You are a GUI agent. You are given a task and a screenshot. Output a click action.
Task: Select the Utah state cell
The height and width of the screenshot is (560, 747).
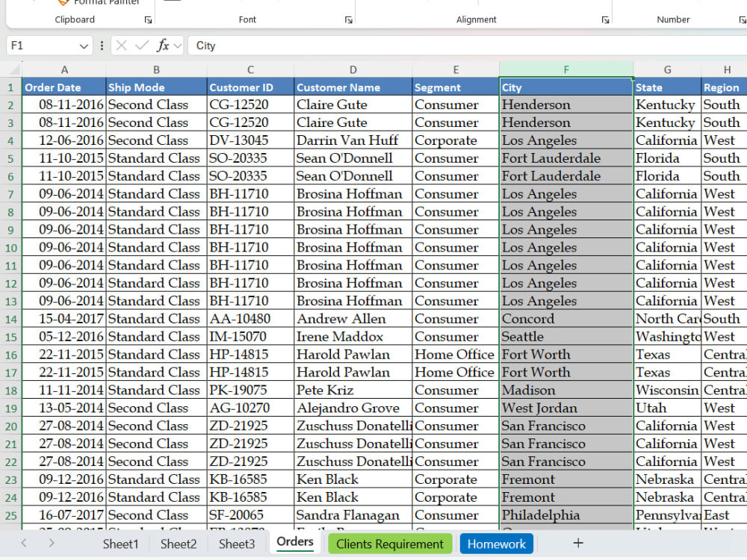click(x=667, y=408)
